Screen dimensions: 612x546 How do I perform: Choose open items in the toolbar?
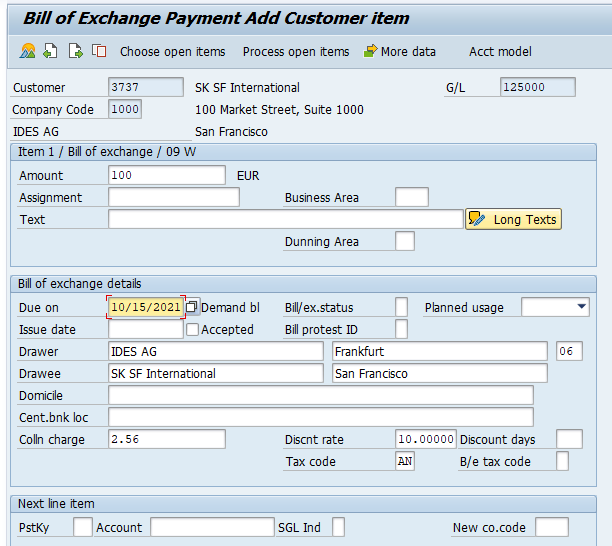(x=172, y=51)
